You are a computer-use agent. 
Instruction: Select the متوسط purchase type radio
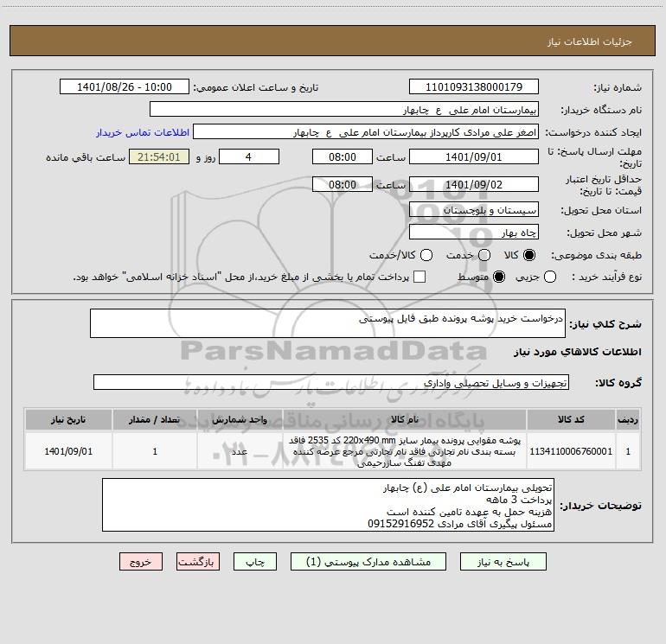coord(499,277)
